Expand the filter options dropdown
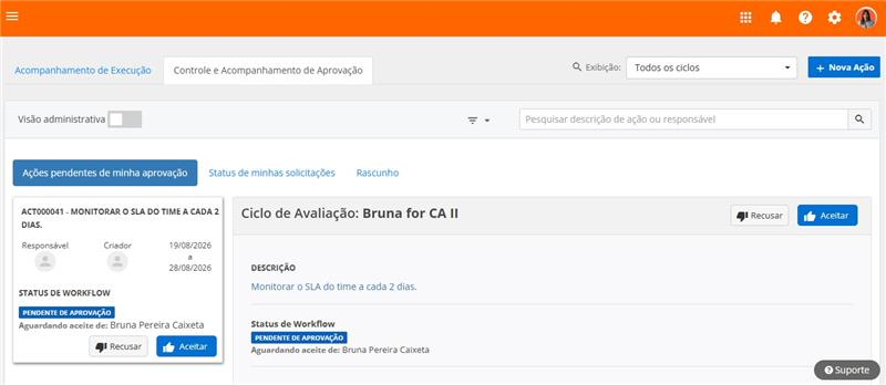 479,120
